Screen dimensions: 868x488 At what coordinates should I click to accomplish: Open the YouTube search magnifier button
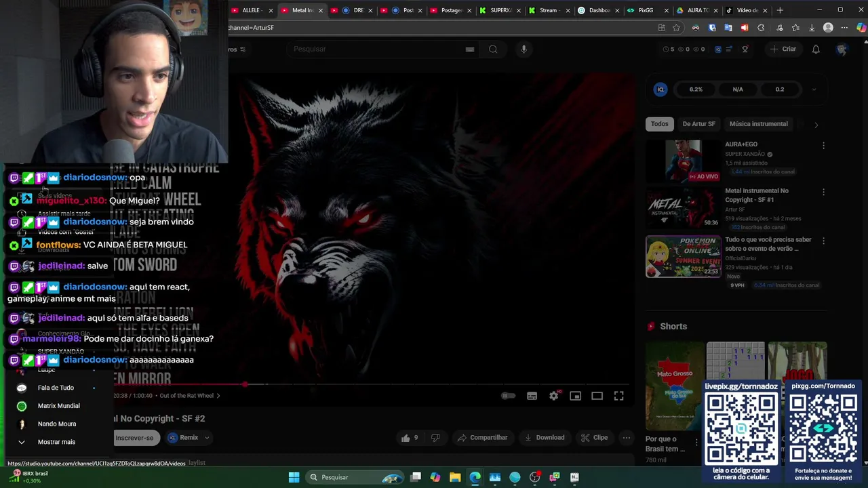click(x=493, y=49)
